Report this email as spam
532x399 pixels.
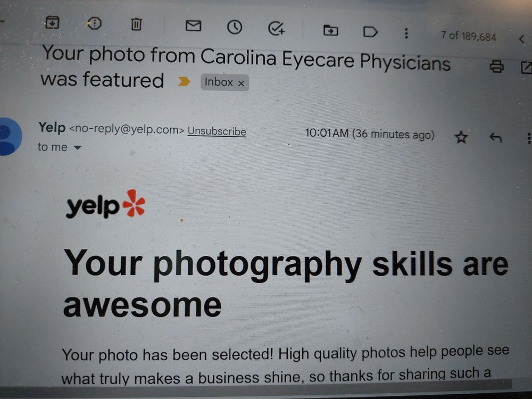94,23
